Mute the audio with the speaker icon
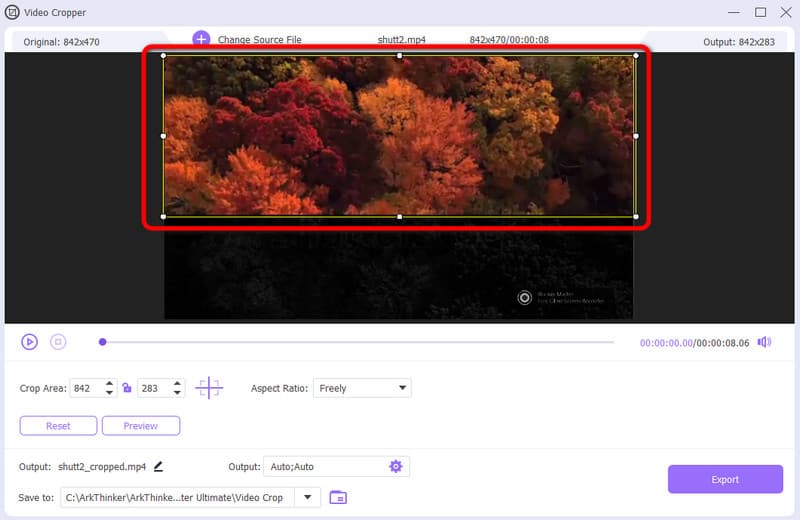 point(764,342)
